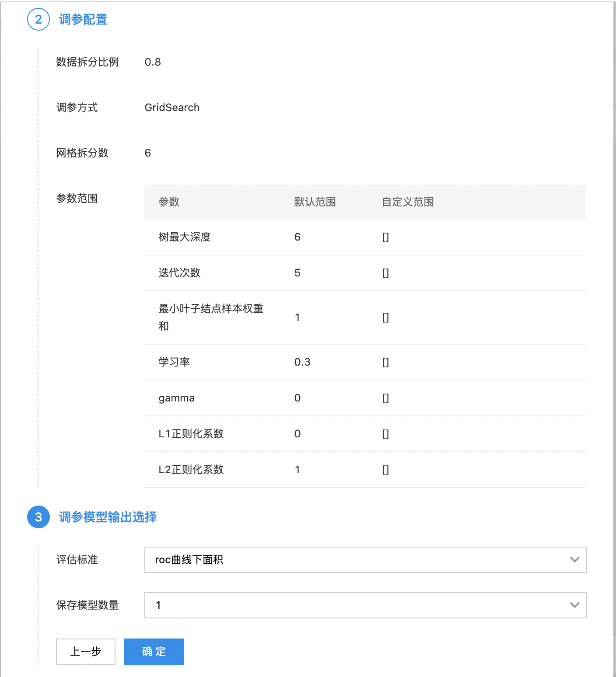The width and height of the screenshot is (616, 677).
Task: Click default value 0 for gamma
Action: coord(297,398)
